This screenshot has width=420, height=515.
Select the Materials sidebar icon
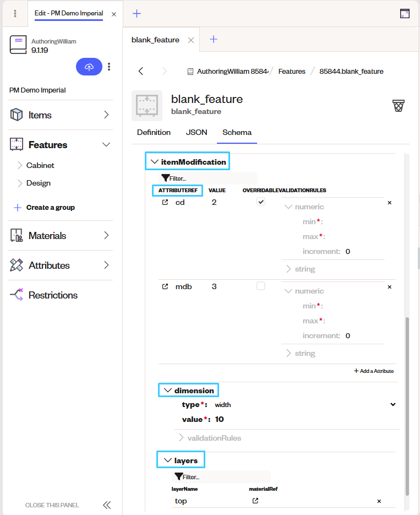(16, 235)
